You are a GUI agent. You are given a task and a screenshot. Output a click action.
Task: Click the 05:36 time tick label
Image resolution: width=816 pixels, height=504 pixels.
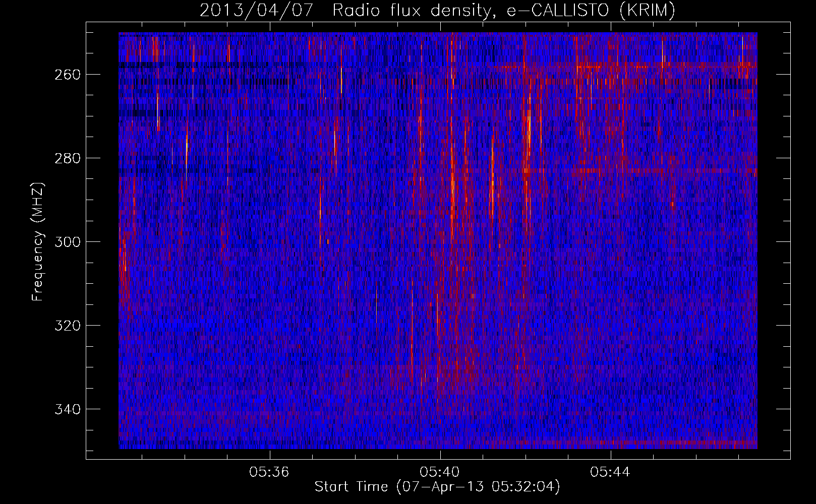click(269, 472)
